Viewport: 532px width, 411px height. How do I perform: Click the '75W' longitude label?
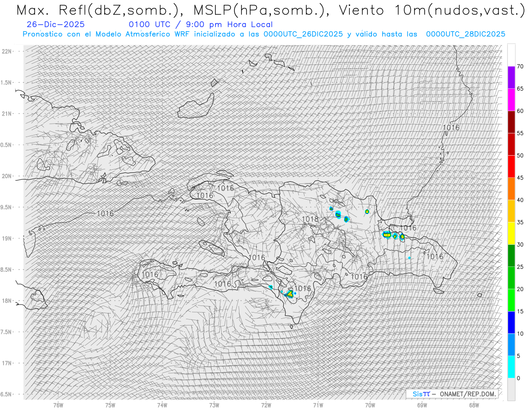(x=110, y=405)
